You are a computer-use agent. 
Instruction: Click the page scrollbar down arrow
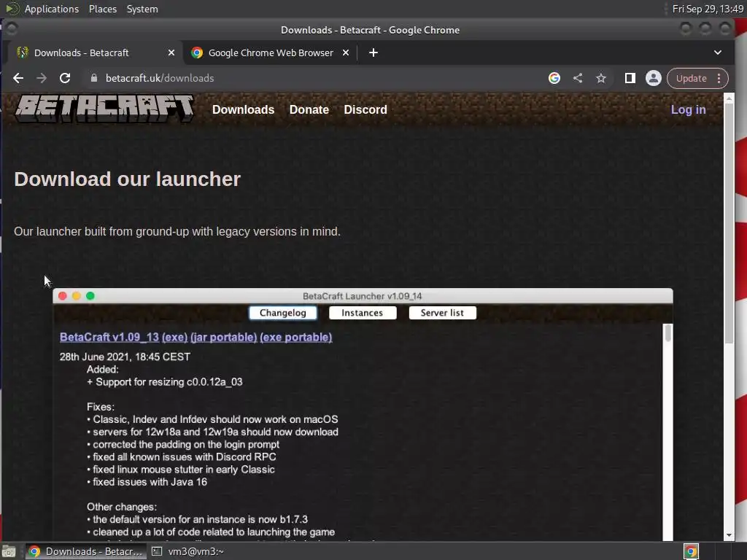coord(729,535)
